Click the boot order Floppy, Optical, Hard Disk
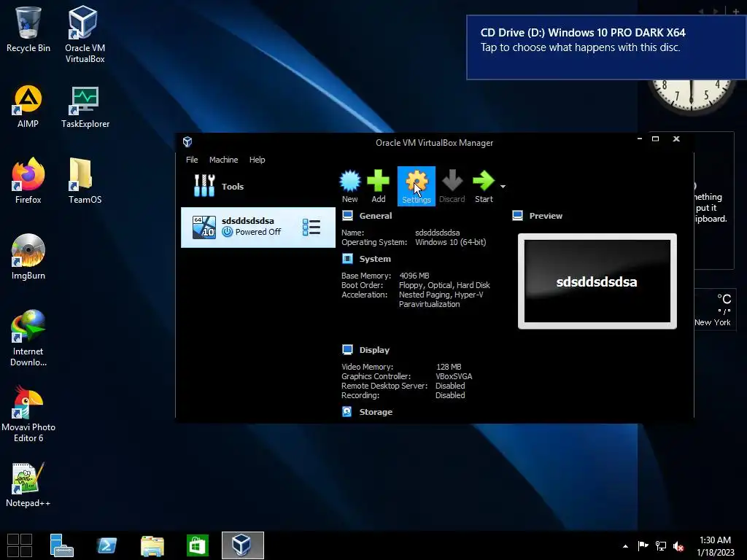 [444, 285]
